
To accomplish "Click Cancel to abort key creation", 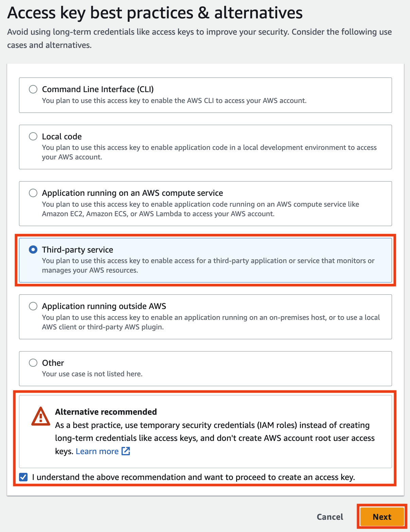I will coord(329,517).
